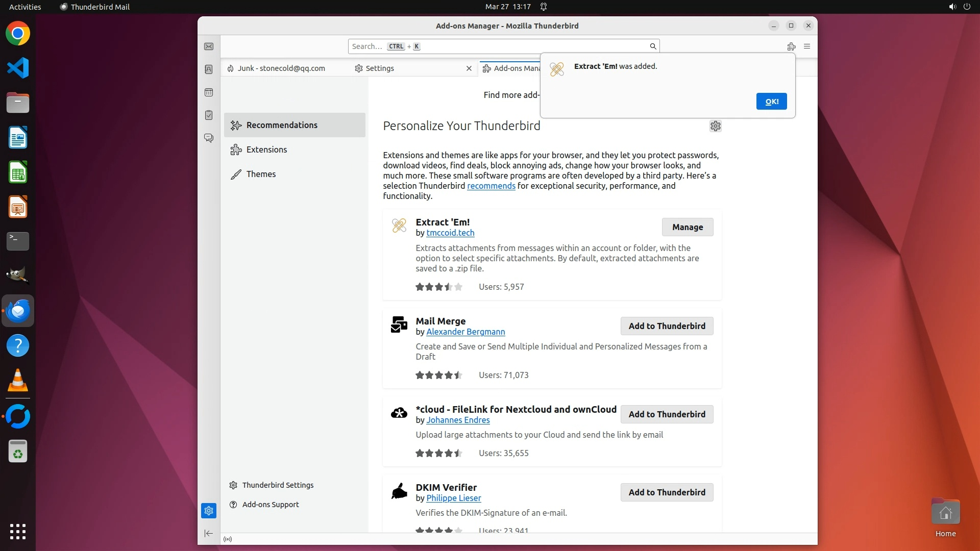Viewport: 980px width, 551px height.
Task: Close the Settings tab
Action: [x=469, y=68]
